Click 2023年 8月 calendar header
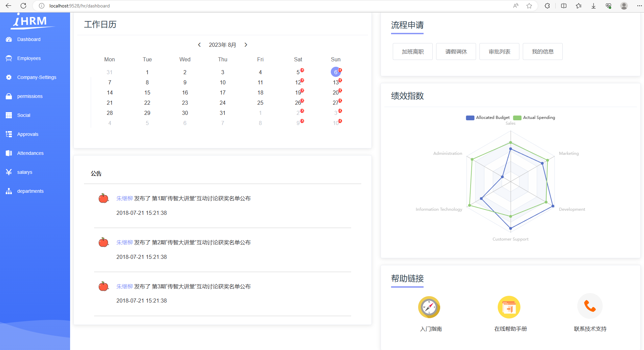 point(222,45)
